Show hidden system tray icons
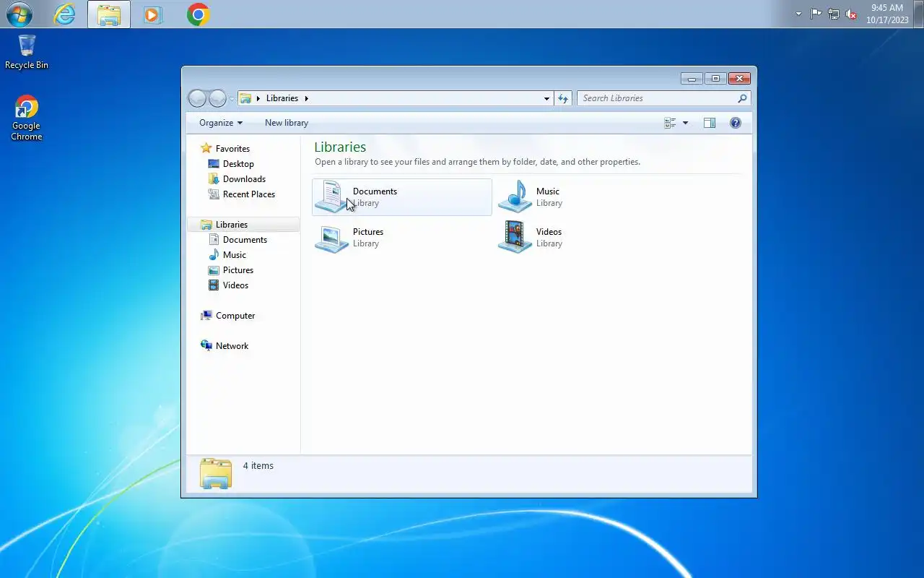 point(798,14)
